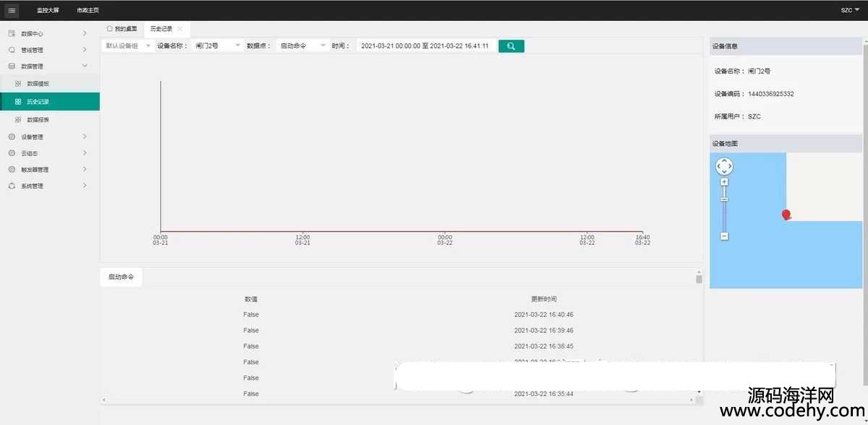The image size is (868, 425).
Task: Expand the 系统管理 menu chevron
Action: [85, 186]
